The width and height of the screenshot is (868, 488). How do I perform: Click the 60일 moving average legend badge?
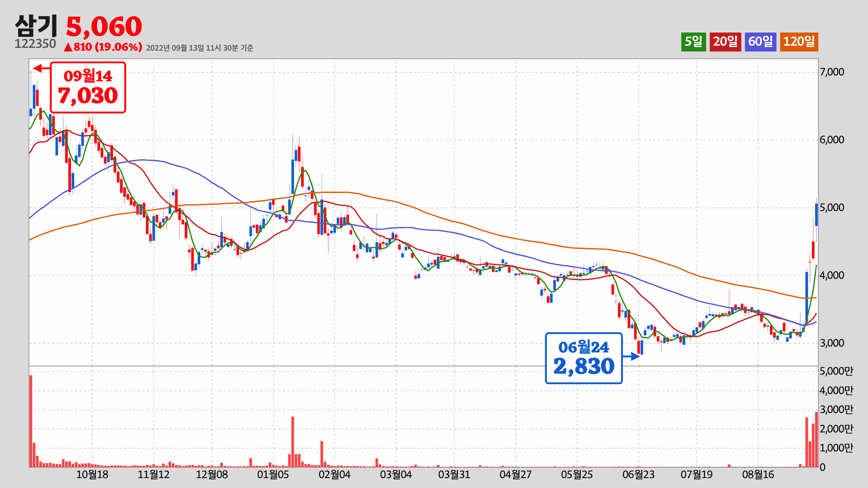(760, 42)
